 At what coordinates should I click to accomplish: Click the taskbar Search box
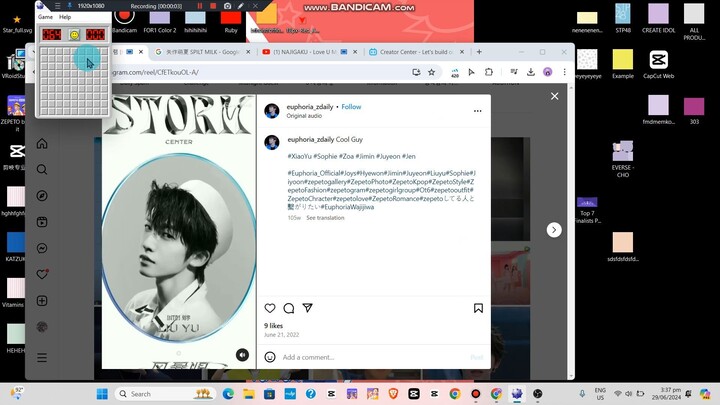pyautogui.click(x=166, y=394)
